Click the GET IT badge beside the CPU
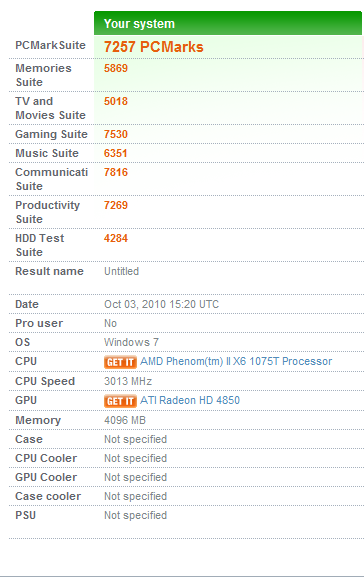 coord(120,362)
